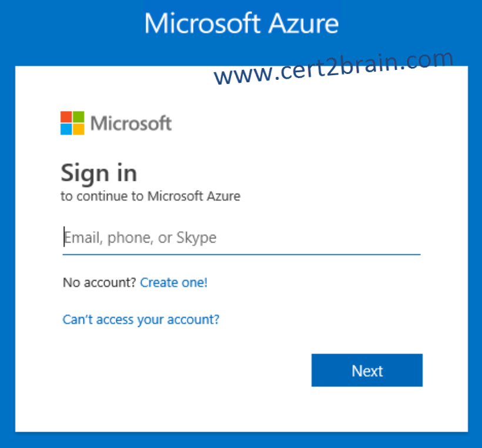Click the www.cert2brain.com watermark text
This screenshot has height=448, width=482.
coord(333,68)
